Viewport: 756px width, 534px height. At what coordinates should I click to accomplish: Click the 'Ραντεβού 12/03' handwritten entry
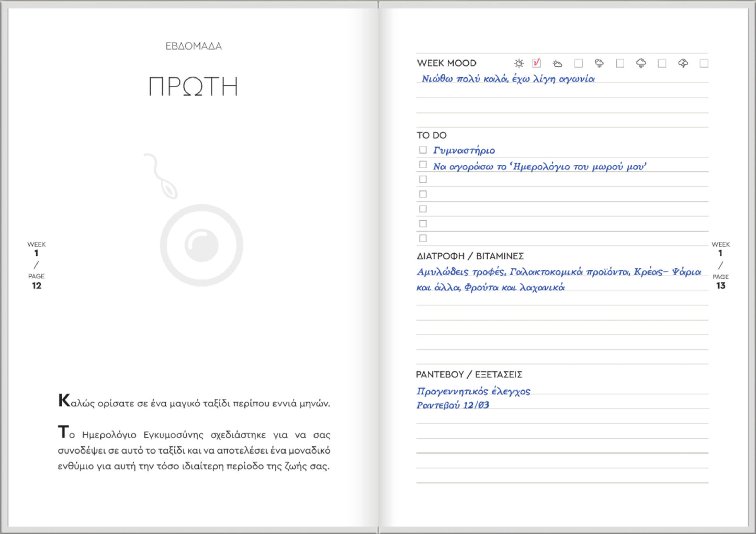pyautogui.click(x=453, y=405)
